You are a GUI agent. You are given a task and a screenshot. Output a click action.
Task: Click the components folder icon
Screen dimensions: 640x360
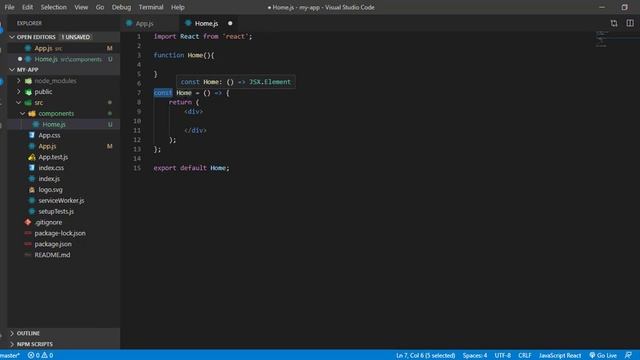[x=32, y=113]
